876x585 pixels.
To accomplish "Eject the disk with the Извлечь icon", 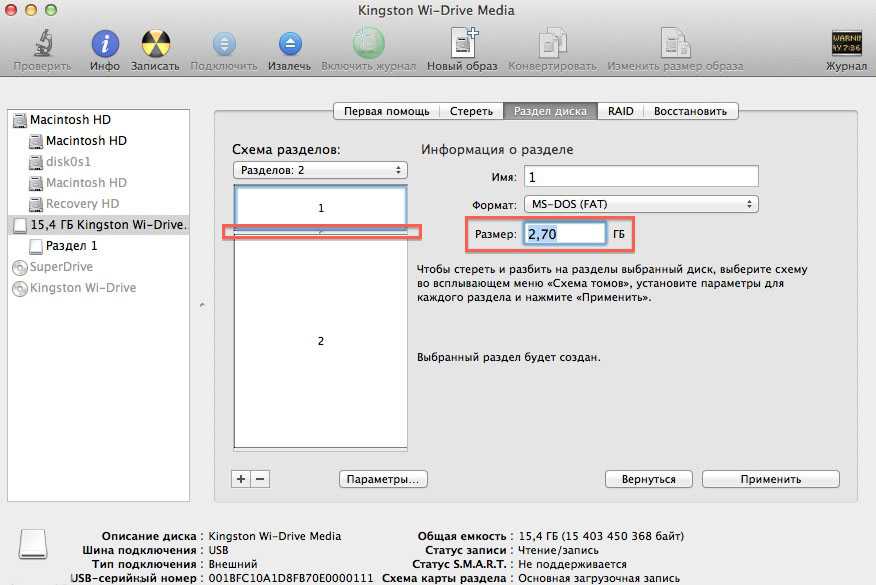I will click(290, 44).
